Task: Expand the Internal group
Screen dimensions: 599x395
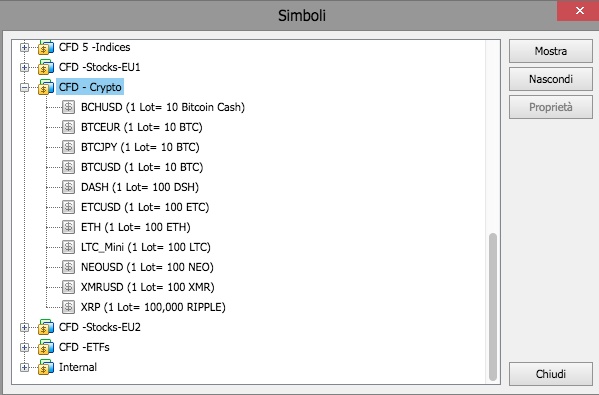Action: click(x=24, y=367)
